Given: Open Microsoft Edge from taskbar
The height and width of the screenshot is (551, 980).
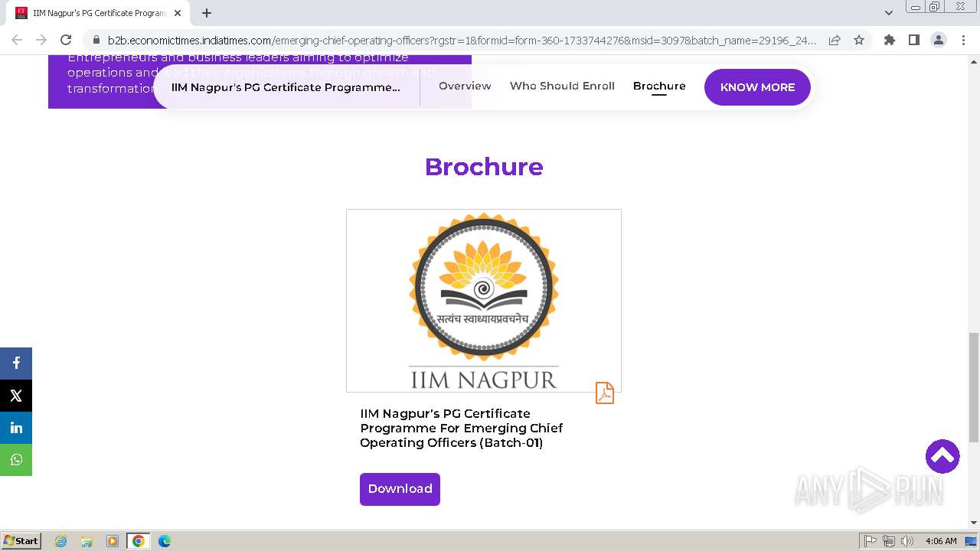Looking at the screenshot, I should [165, 541].
